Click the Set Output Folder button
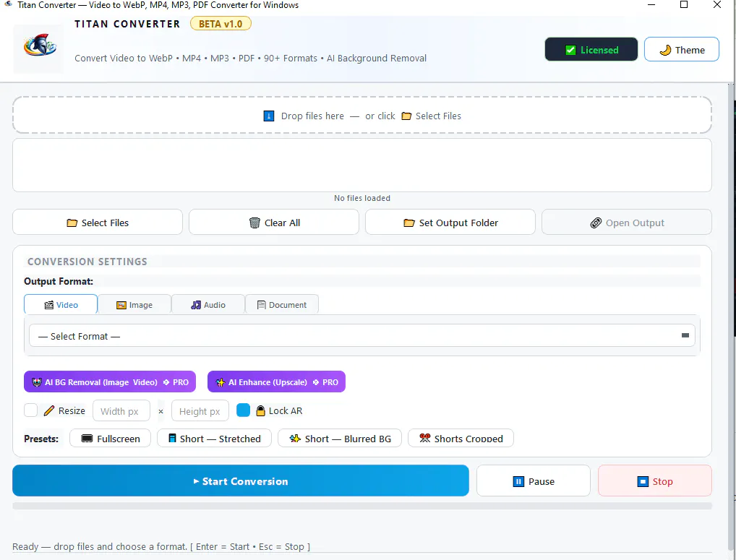The width and height of the screenshot is (736, 560). (450, 223)
